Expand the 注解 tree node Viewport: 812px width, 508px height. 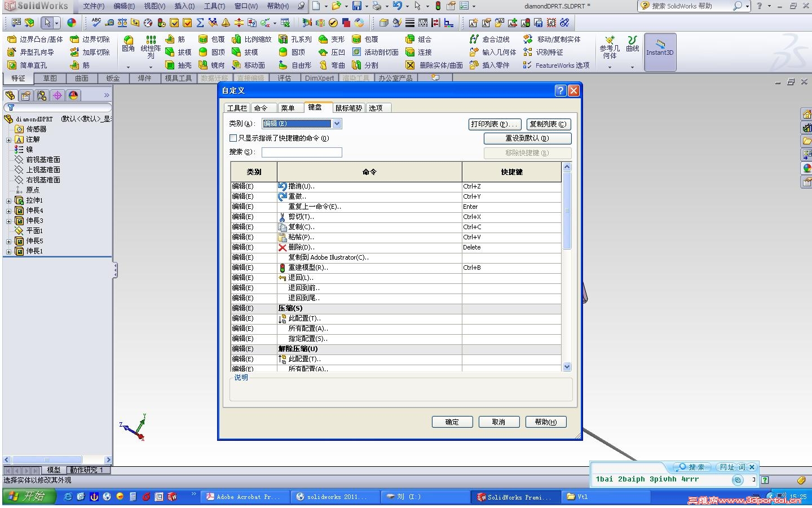(8, 140)
